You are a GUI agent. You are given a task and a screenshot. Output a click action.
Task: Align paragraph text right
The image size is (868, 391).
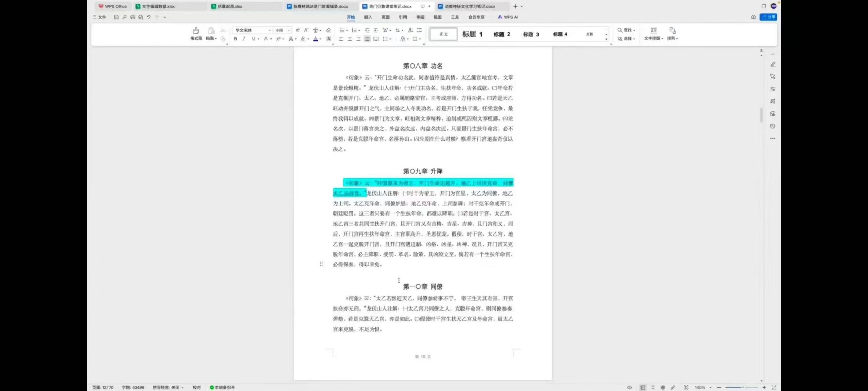[358, 39]
